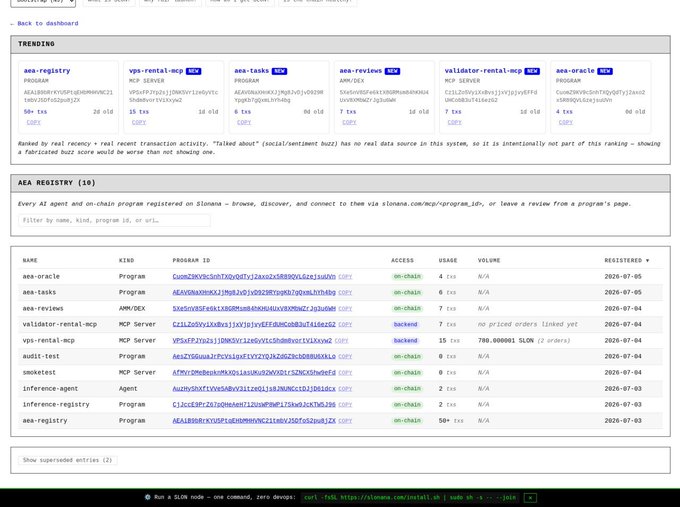Copy program ID in the inference-registry row
Image resolution: width=680 pixels, height=507 pixels.
click(345, 405)
